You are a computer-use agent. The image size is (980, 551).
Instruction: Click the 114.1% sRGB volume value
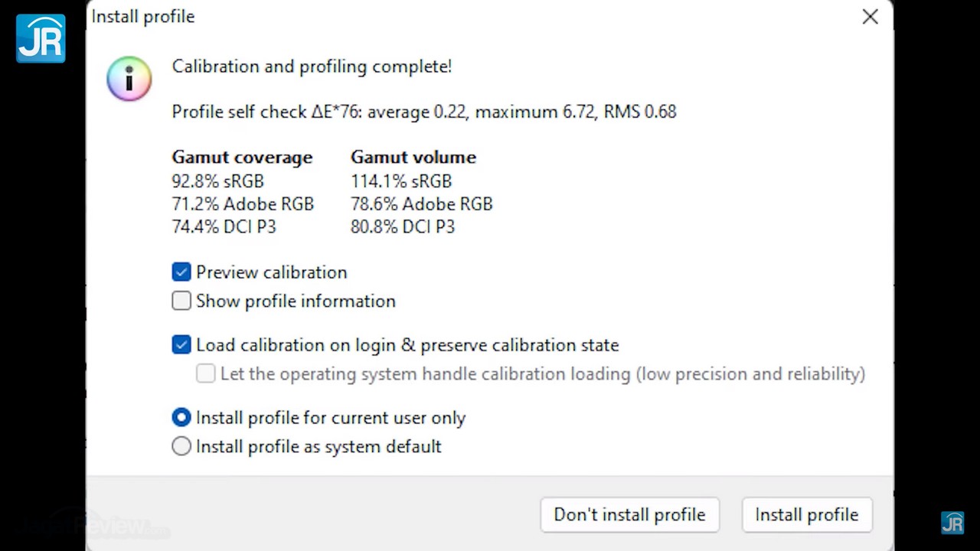pyautogui.click(x=401, y=181)
